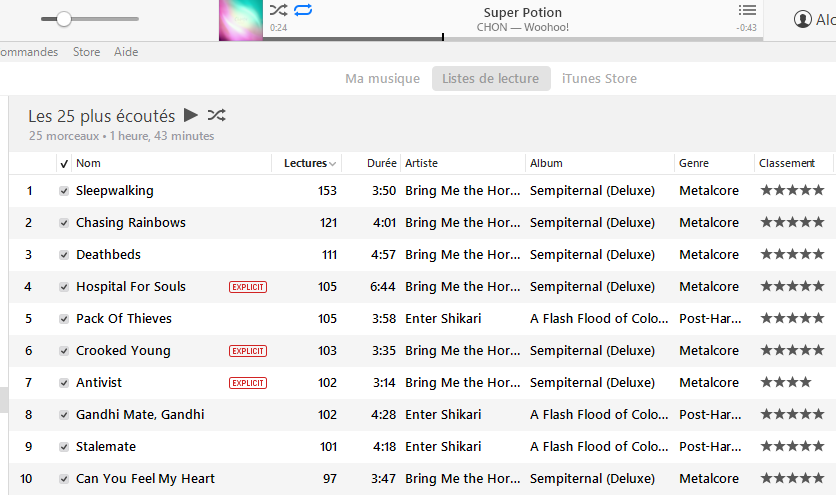The image size is (836, 495).
Task: Switch to the Ma musique tab
Action: pyautogui.click(x=382, y=78)
